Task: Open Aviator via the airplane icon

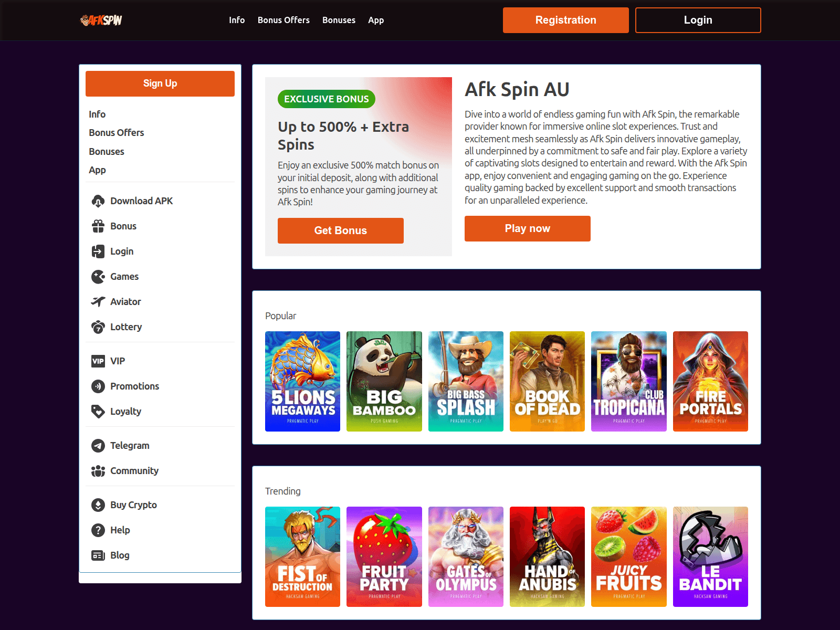Action: click(x=98, y=301)
